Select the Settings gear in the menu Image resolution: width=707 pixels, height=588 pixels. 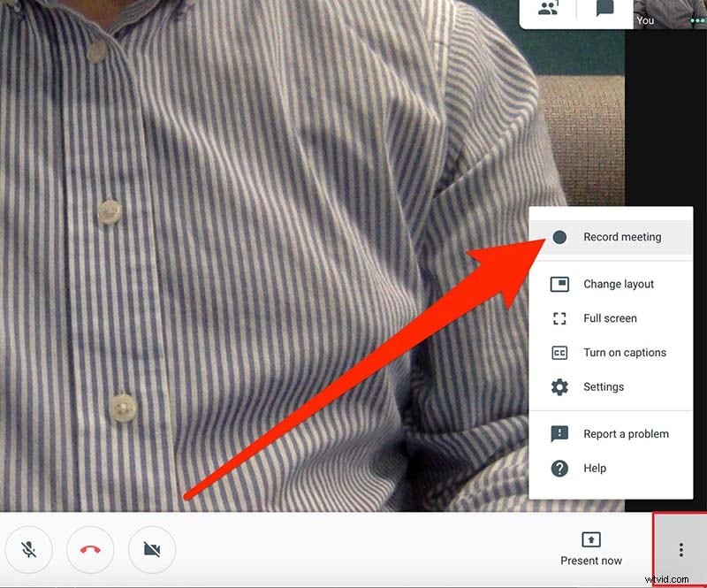(x=559, y=386)
